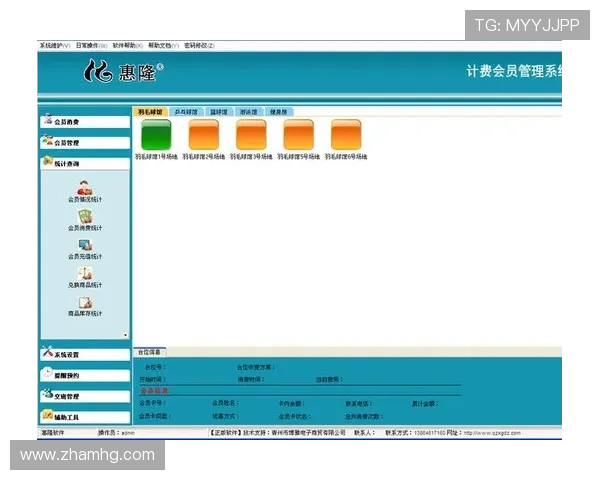Expand the 提醒预约 sidebar section
Image resolution: width=600 pixels, height=480 pixels.
point(85,376)
